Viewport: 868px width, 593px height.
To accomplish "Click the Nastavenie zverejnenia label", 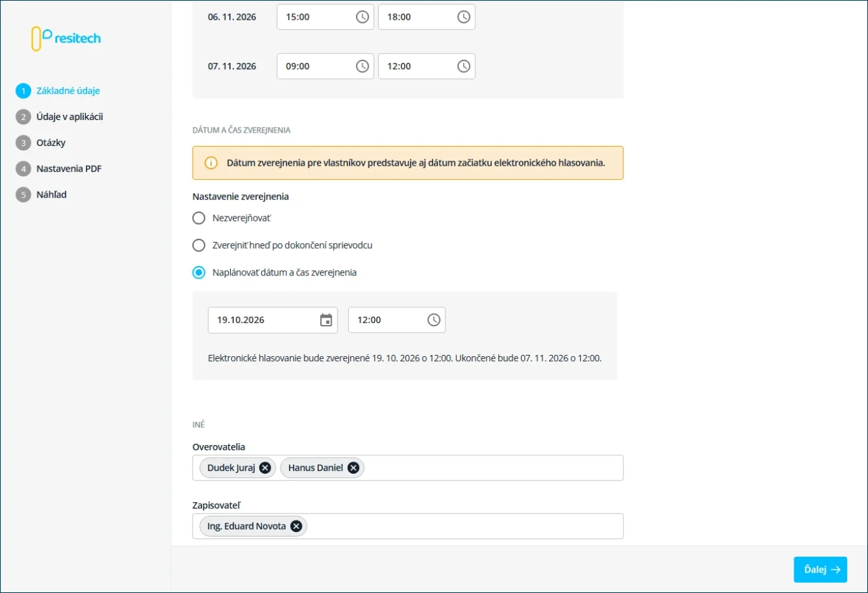I will tap(241, 197).
